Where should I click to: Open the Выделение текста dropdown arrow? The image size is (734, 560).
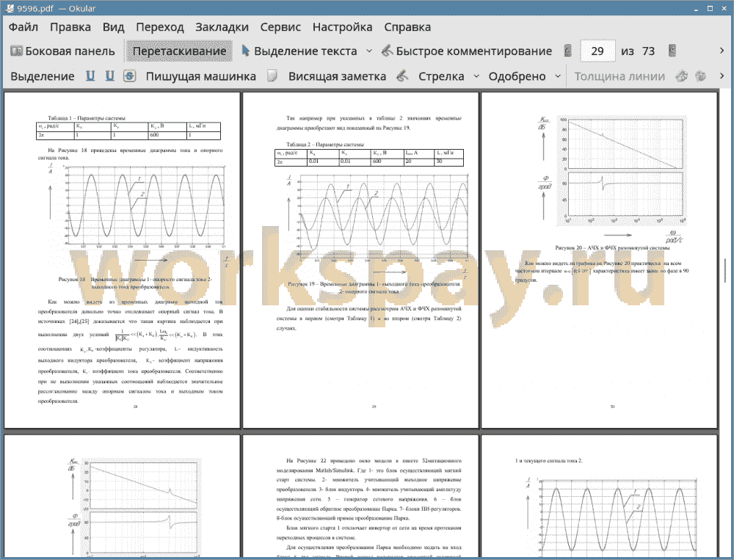point(369,51)
